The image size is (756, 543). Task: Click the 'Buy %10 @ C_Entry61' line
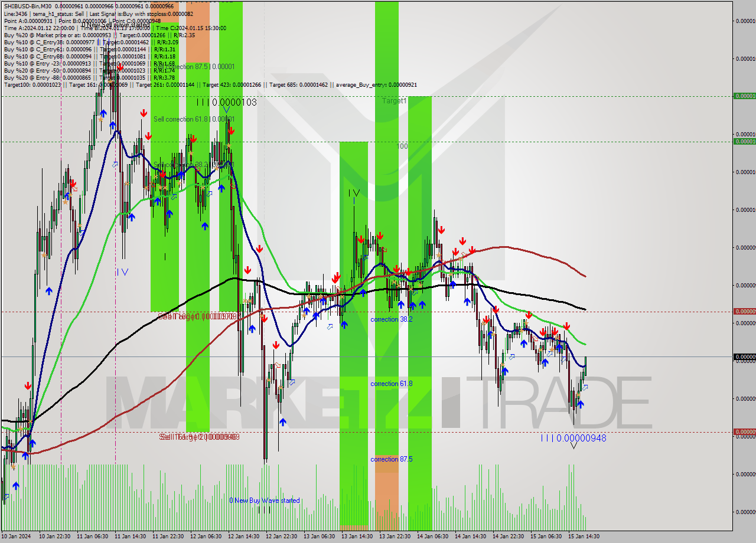click(91, 49)
